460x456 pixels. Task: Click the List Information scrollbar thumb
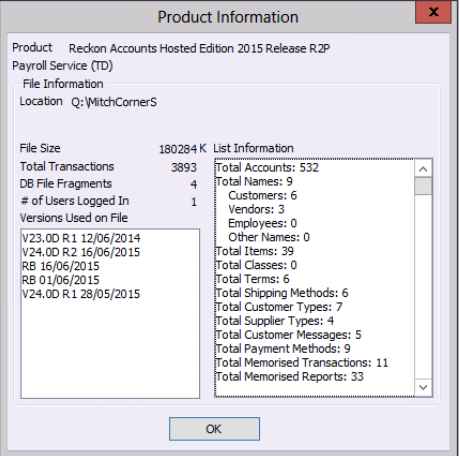423,186
